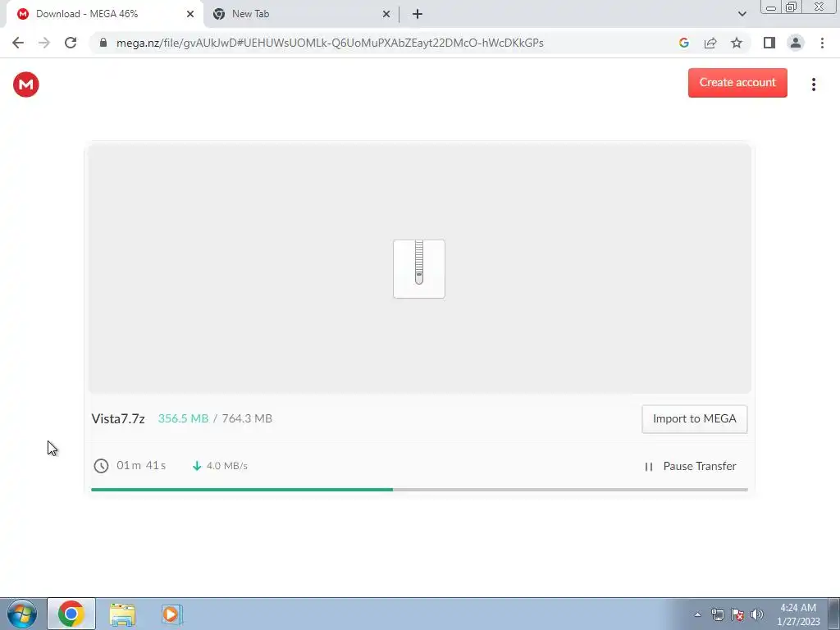Click the 01 m 41 s time remaining
This screenshot has height=630, width=840.
click(x=141, y=466)
